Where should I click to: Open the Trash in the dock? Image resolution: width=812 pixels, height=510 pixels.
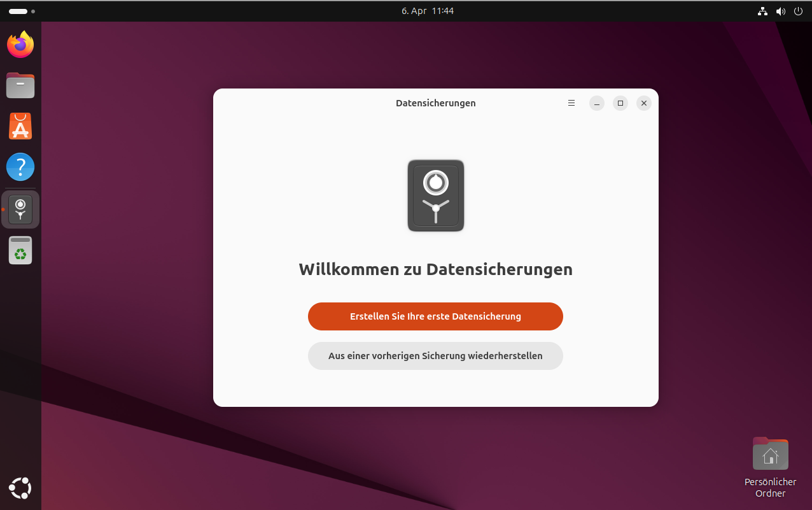click(20, 250)
